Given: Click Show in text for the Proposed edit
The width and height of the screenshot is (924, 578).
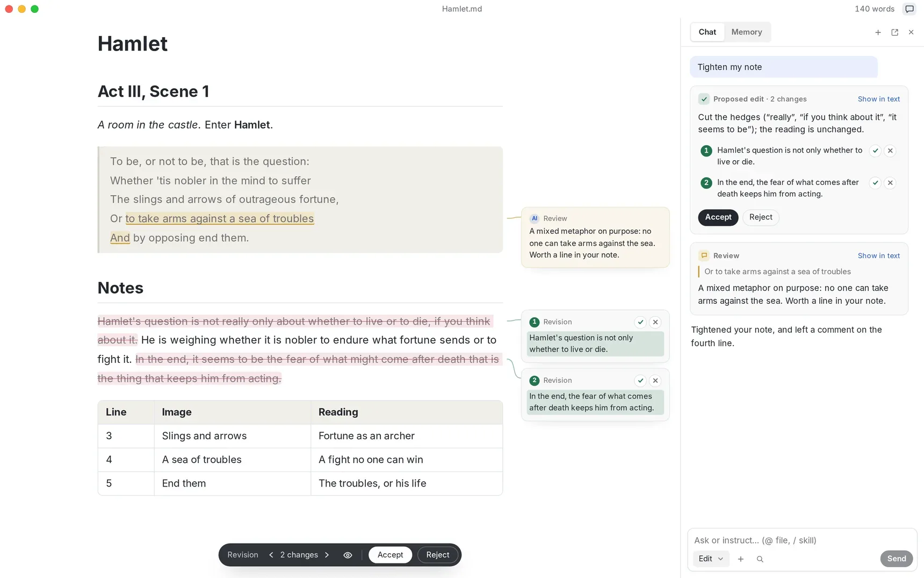Looking at the screenshot, I should click(879, 99).
